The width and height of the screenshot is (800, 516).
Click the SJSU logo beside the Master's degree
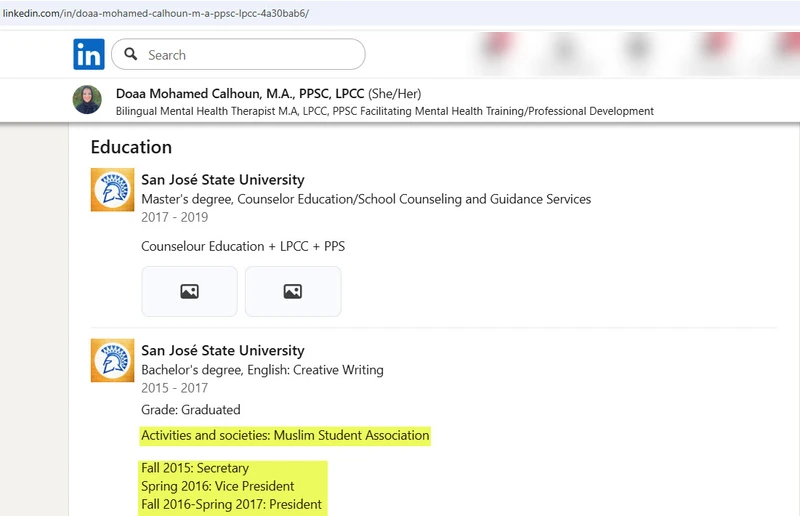click(112, 189)
